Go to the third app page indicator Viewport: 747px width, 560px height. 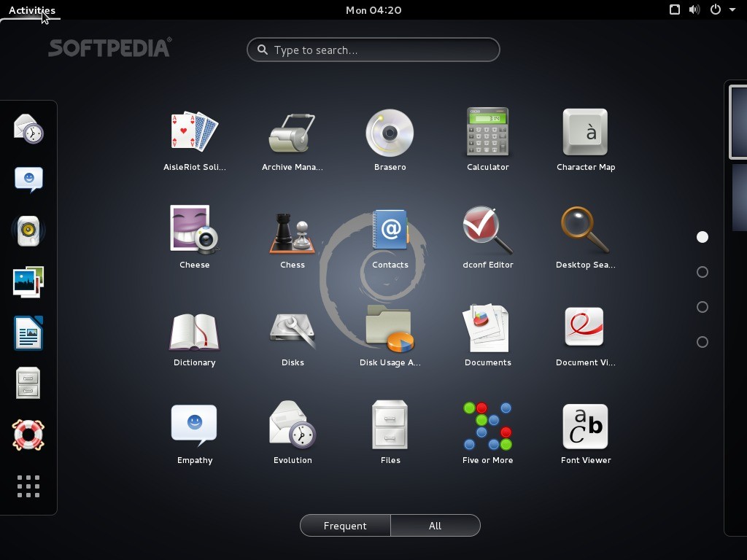[x=703, y=307]
